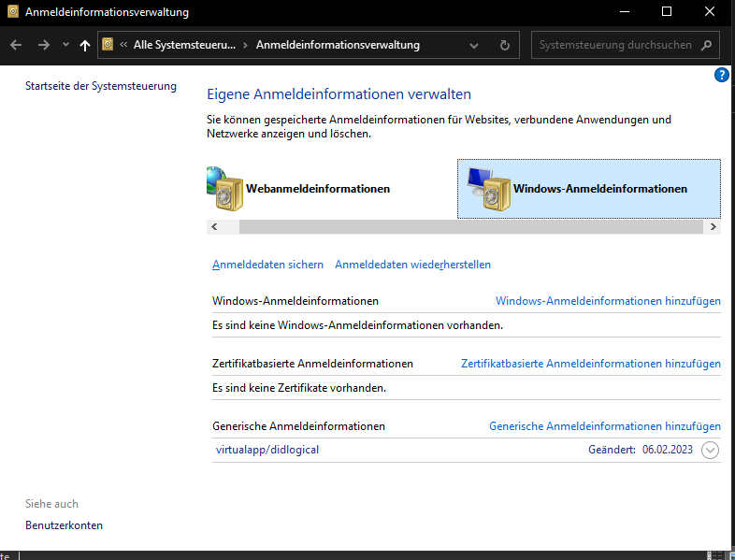The height and width of the screenshot is (560, 735).
Task: Refresh the Anmeldeinformationsverwaltung view
Action: click(504, 45)
